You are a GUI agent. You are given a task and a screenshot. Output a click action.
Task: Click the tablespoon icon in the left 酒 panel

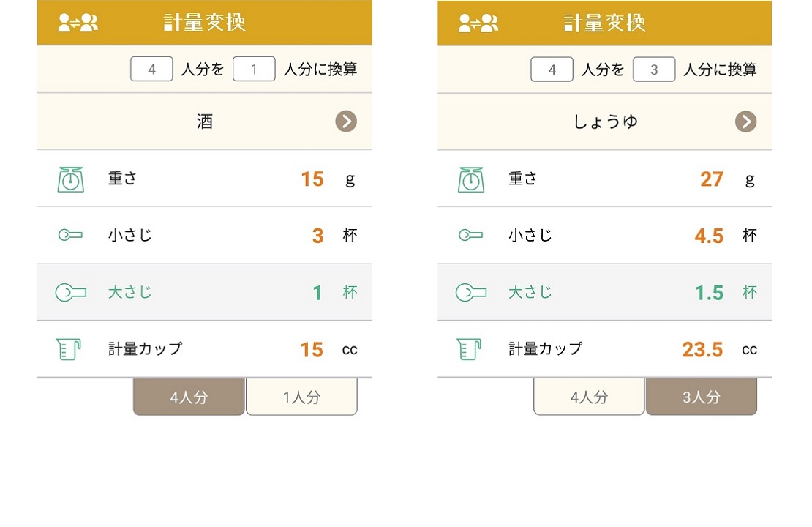[x=70, y=292]
